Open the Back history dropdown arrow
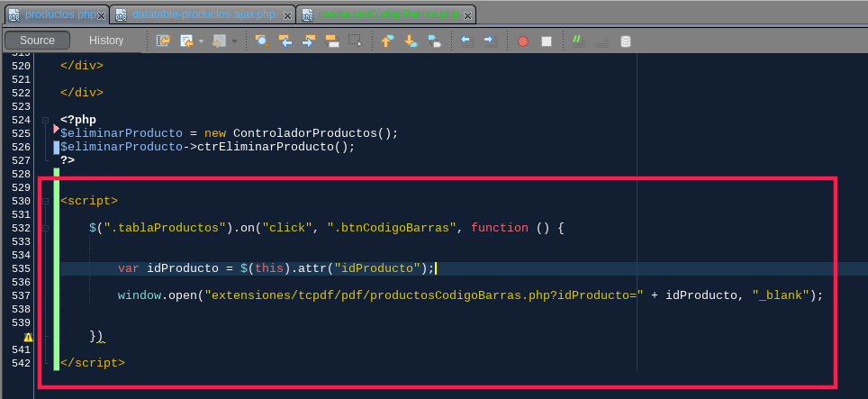The width and height of the screenshot is (868, 399). (x=201, y=41)
